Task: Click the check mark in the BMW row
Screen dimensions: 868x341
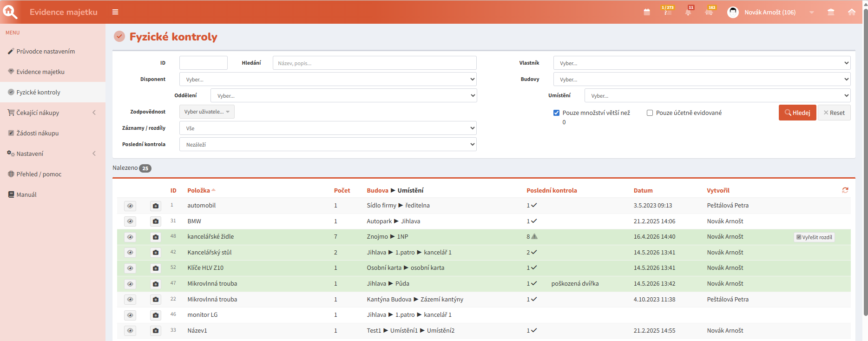Action: tap(534, 221)
